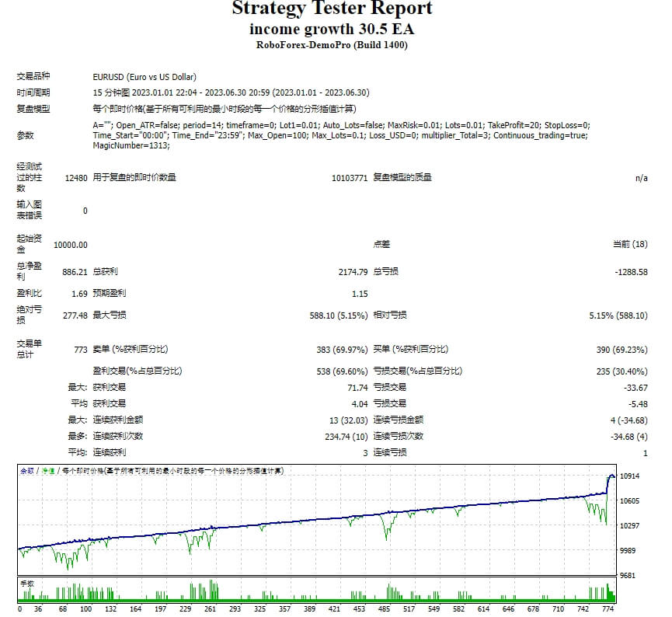Select consecutive losses 4 (-34.68)
The height and width of the screenshot is (617, 672).
[628, 420]
